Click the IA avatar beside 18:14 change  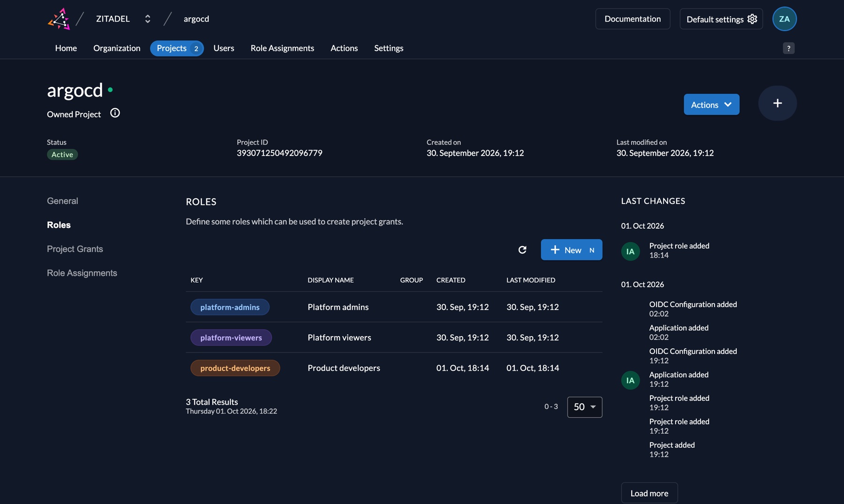[631, 251]
